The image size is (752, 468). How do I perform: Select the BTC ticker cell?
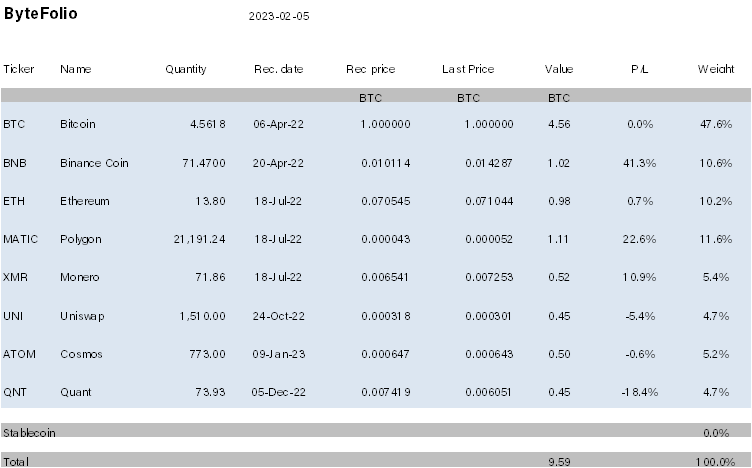[x=13, y=124]
